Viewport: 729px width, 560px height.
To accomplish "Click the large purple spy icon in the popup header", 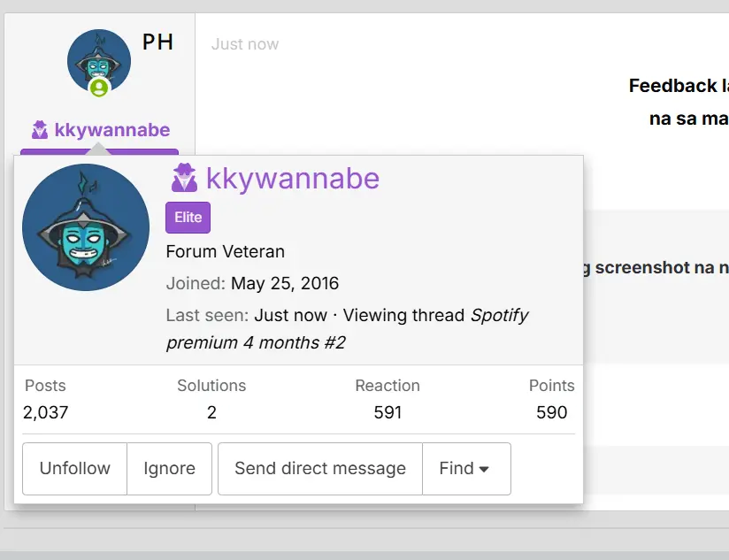I will click(185, 178).
